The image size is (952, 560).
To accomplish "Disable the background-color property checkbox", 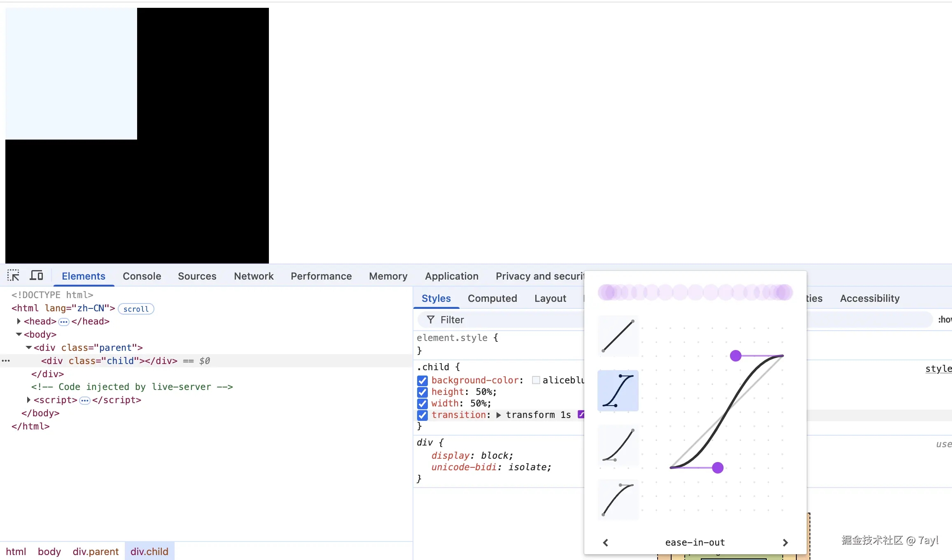I will pos(422,380).
